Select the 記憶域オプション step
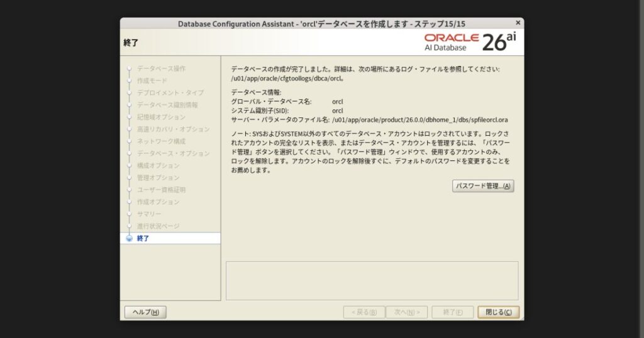This screenshot has width=644, height=338. click(x=161, y=117)
